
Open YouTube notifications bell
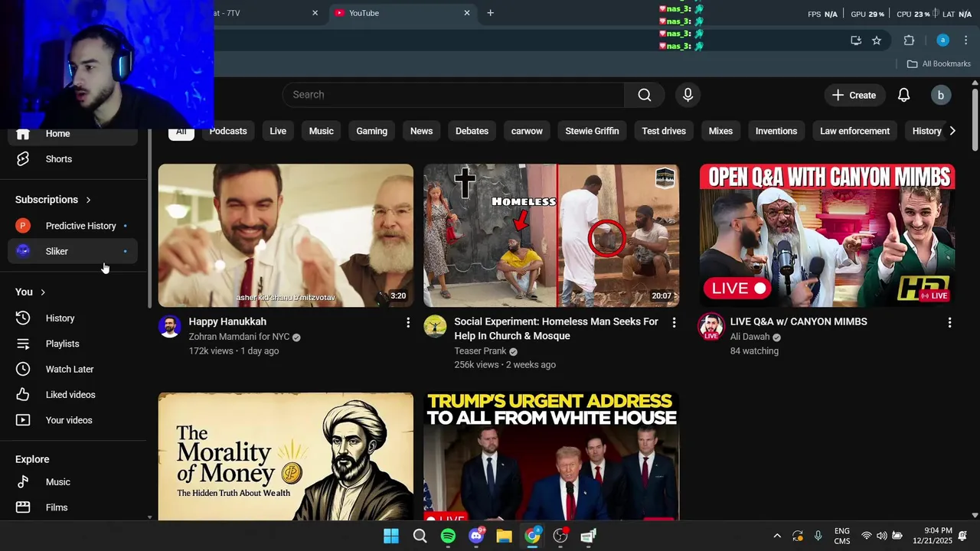click(x=903, y=95)
